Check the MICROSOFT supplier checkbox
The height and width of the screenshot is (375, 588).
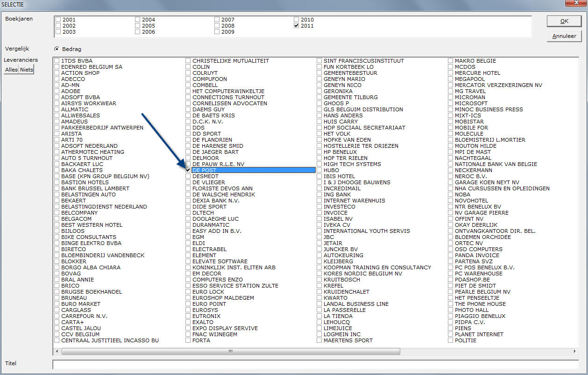pyautogui.click(x=450, y=103)
